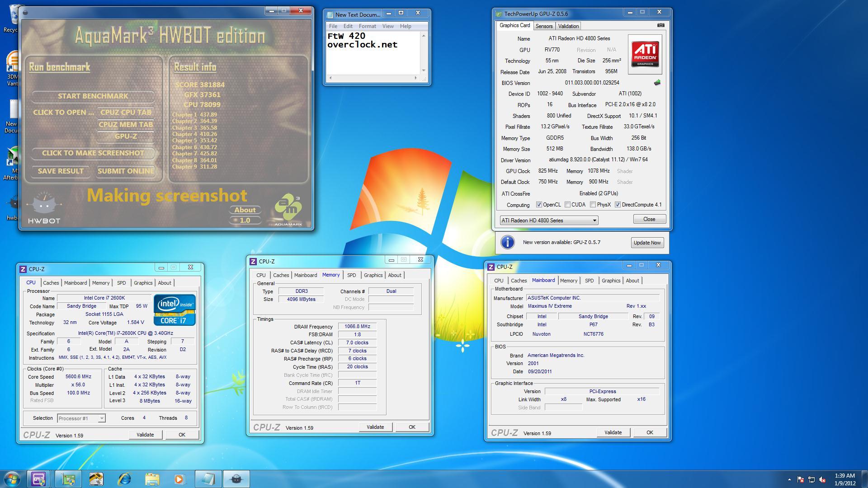Launch Internet Explorer from taskbar
The image size is (868, 488).
point(124,479)
